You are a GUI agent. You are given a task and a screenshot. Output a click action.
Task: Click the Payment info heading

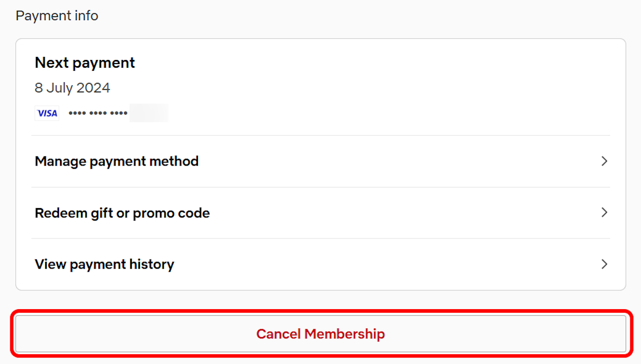point(56,16)
